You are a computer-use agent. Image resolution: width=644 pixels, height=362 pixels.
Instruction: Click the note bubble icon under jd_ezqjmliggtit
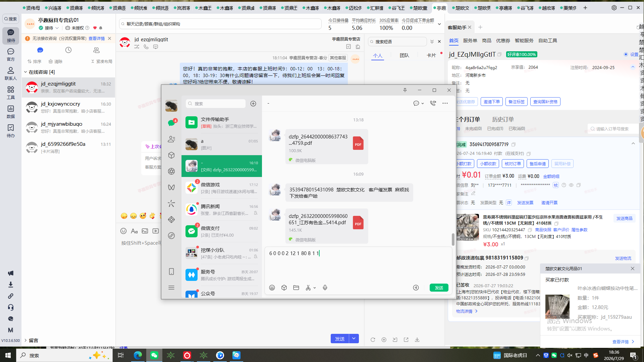(x=156, y=47)
